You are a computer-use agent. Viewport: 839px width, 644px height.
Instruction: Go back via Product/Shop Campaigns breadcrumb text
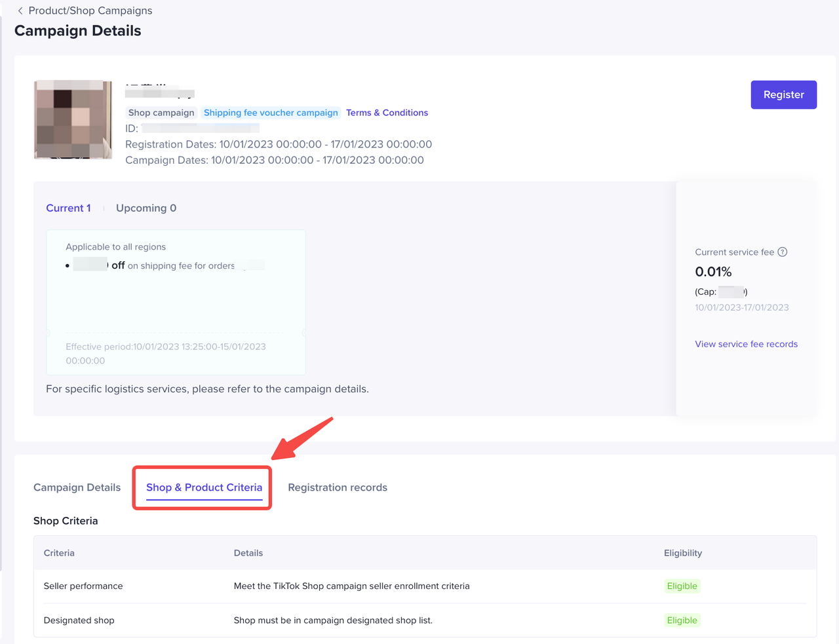pos(90,10)
